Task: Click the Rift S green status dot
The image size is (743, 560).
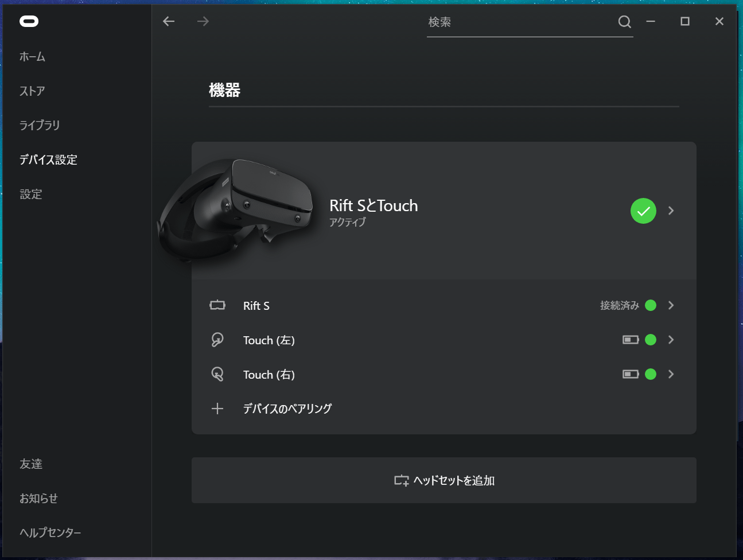Action: 651,305
